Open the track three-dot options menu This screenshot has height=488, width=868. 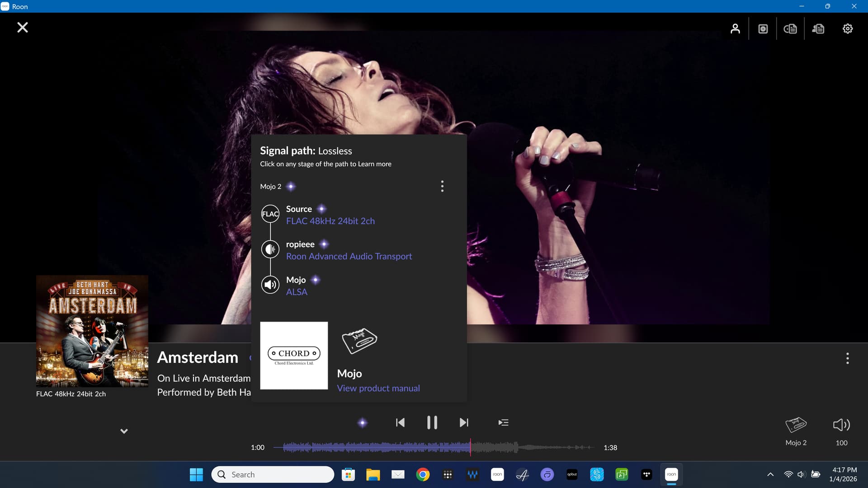tap(847, 358)
